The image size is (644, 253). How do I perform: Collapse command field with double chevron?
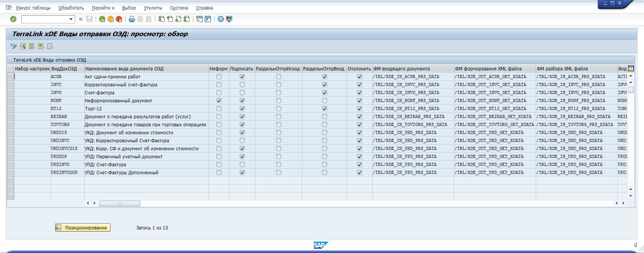pos(81,19)
